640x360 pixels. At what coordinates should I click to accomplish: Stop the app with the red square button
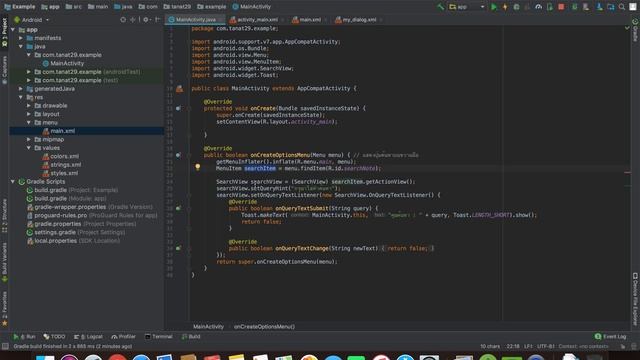coord(561,7)
